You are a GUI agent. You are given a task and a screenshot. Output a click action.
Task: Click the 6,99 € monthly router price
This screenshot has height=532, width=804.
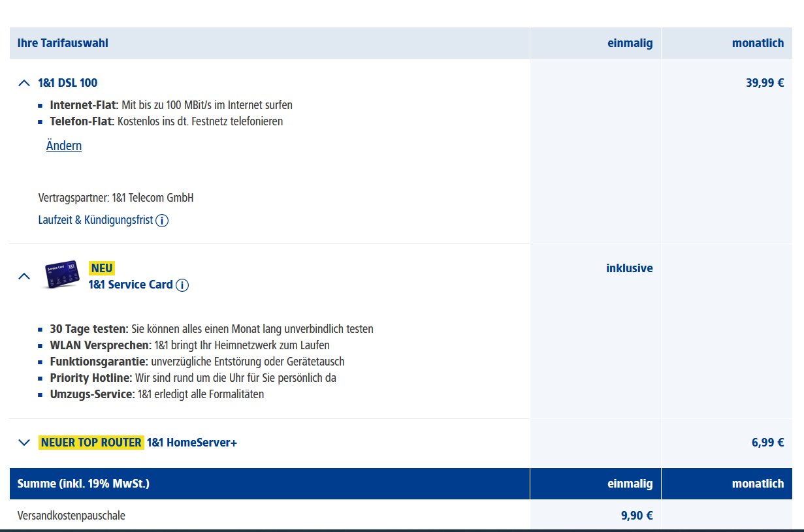coord(767,443)
